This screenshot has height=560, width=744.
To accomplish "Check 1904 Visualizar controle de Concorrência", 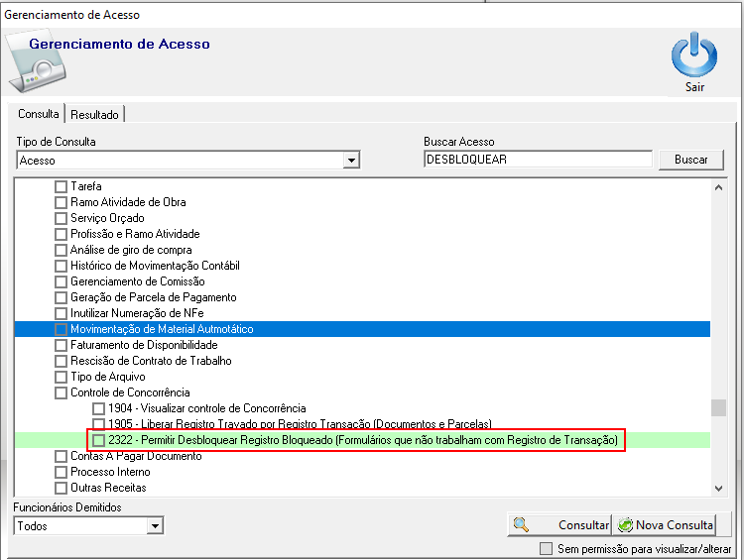I will 98,408.
